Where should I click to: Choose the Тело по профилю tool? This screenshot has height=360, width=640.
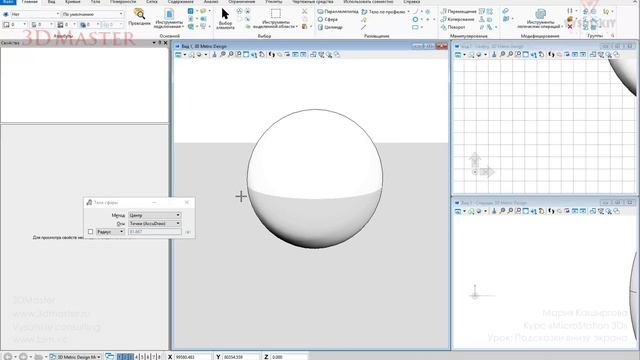tap(383, 12)
